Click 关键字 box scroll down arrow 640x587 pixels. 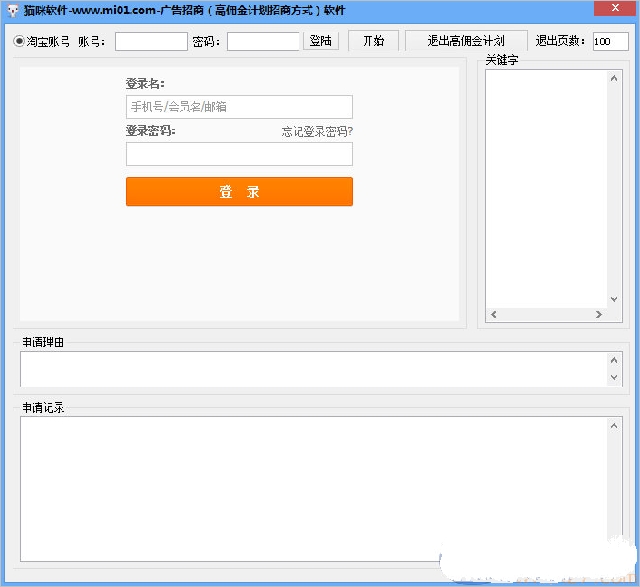pos(614,299)
